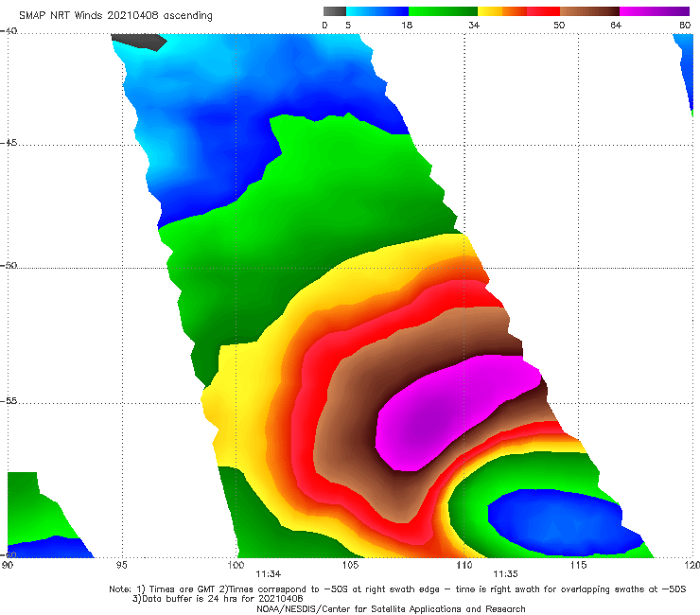Click the longitude label '95'
Viewport: 700px width, 615px height.
(x=121, y=565)
